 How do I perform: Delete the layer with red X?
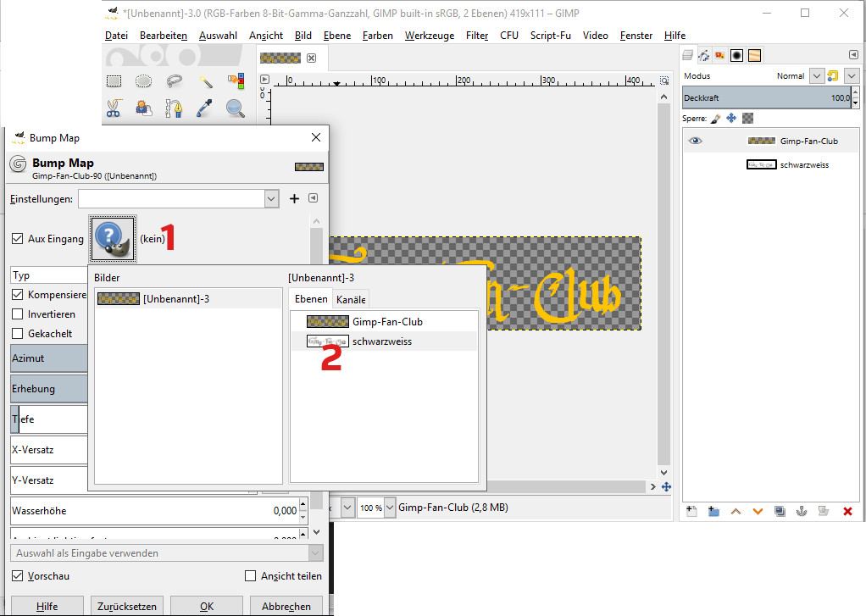coord(847,512)
